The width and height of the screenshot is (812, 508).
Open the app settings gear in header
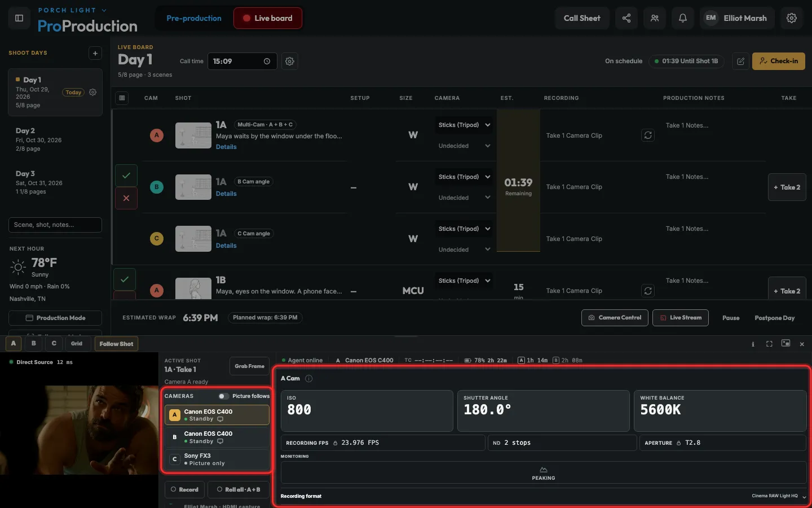(x=792, y=18)
